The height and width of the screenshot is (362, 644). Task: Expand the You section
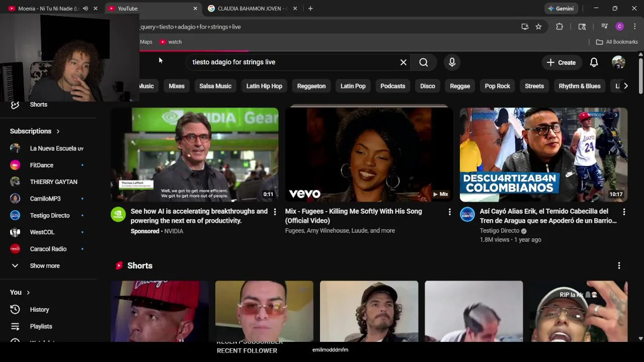(20, 292)
